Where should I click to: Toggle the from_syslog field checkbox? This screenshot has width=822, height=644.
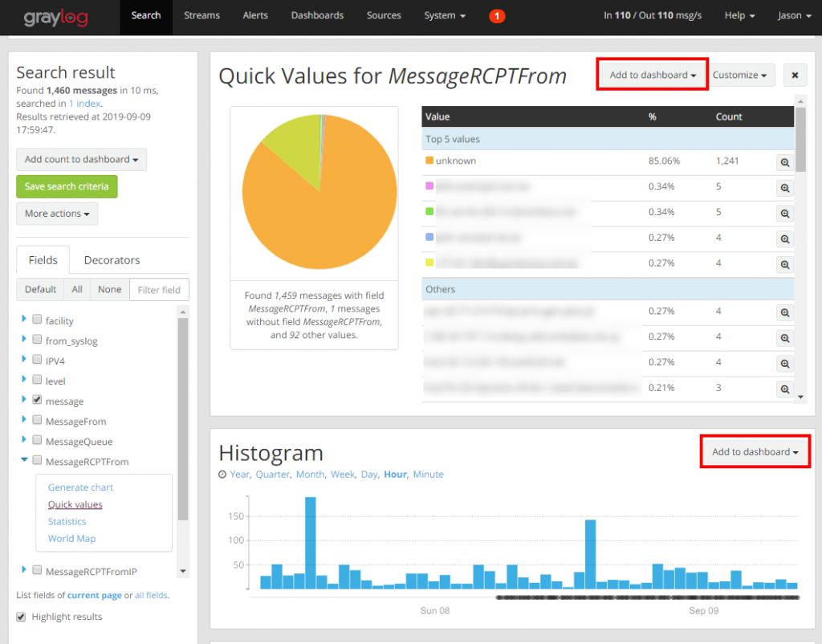[37, 340]
